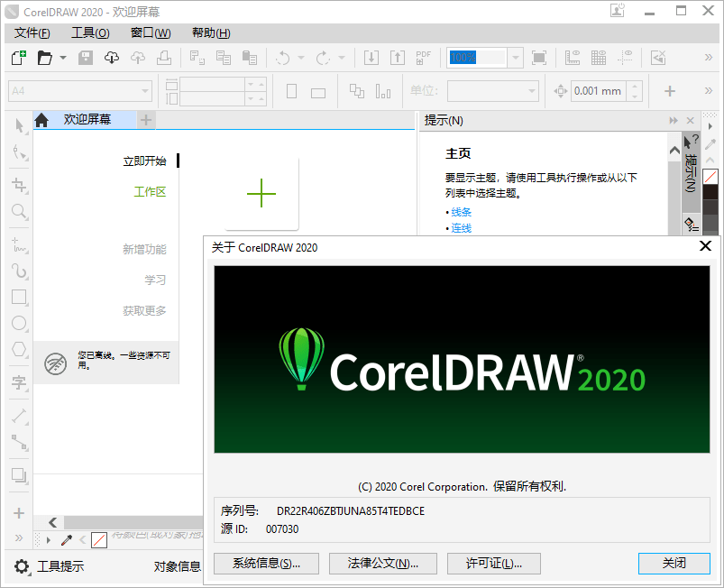Select the Zoom magnifier tool
This screenshot has height=588, width=724.
point(20,212)
